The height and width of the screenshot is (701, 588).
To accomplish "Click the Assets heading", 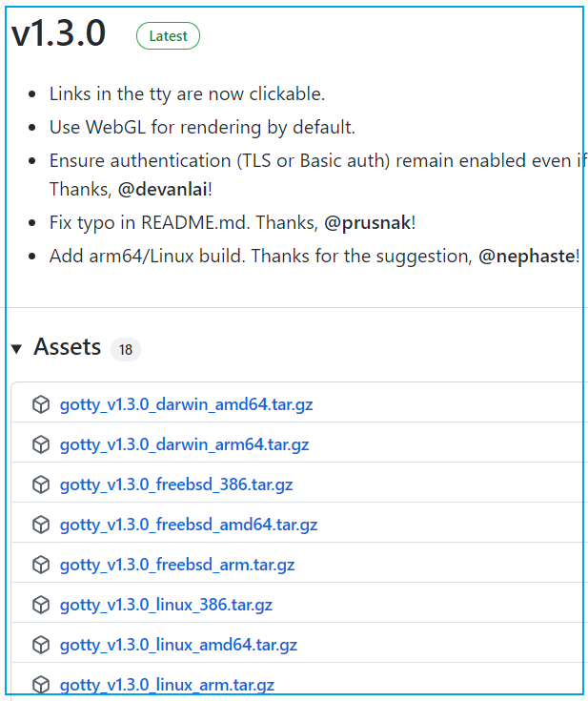I will 67,347.
